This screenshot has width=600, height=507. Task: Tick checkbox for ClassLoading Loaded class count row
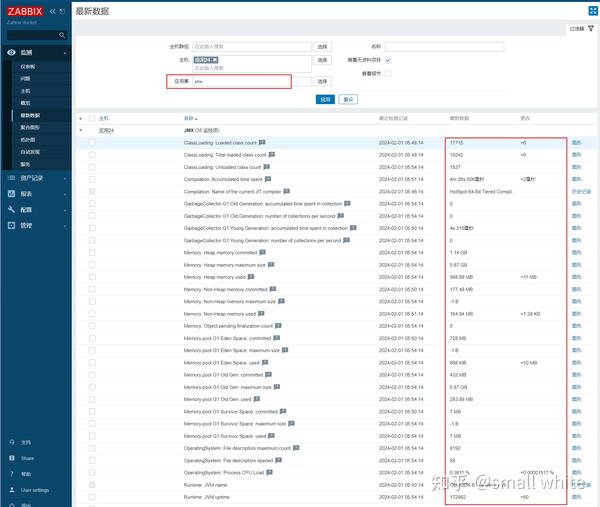point(92,142)
